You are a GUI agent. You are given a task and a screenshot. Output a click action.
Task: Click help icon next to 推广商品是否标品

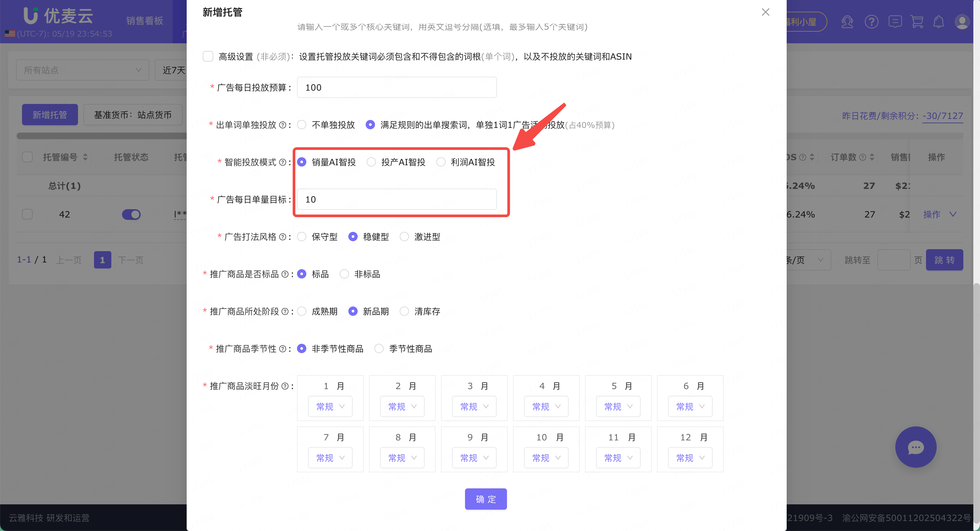pyautogui.click(x=285, y=274)
